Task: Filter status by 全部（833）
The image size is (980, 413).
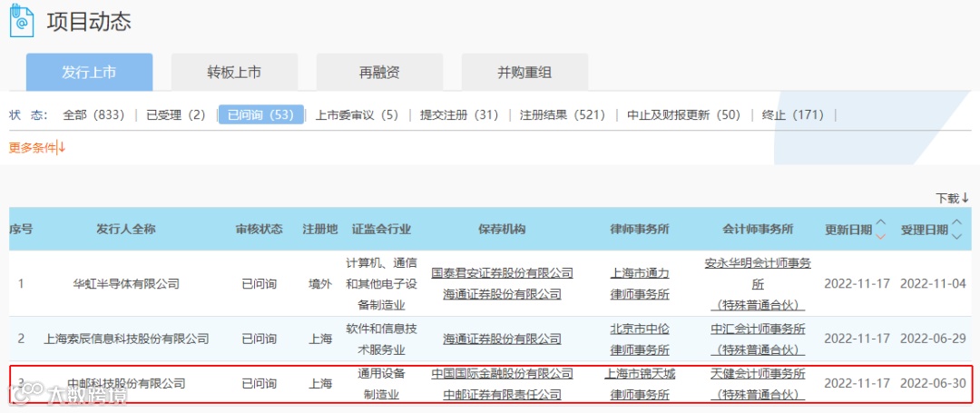Action: pyautogui.click(x=93, y=115)
